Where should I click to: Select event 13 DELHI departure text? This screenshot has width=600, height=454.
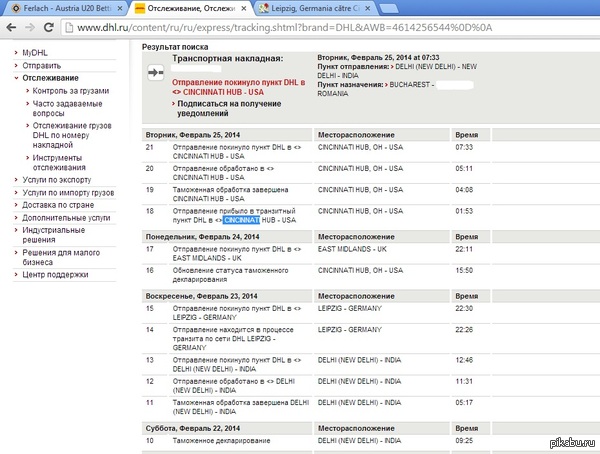point(236,364)
